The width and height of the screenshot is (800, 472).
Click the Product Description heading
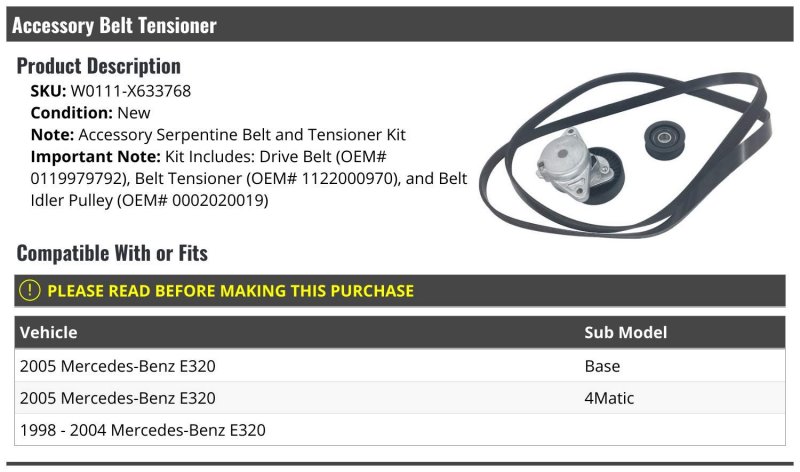pyautogui.click(x=98, y=66)
